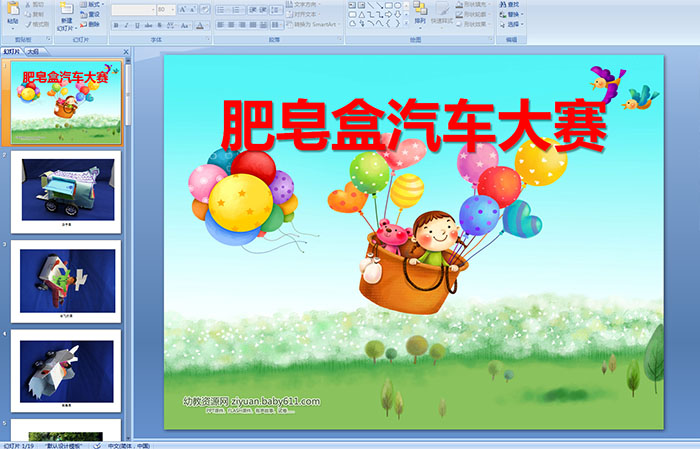
Task: Click the Decrease Indent icon
Action: pos(253,10)
